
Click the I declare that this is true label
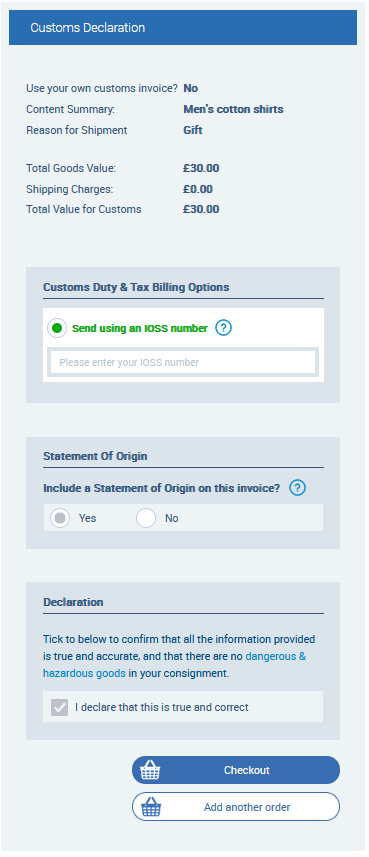(162, 707)
